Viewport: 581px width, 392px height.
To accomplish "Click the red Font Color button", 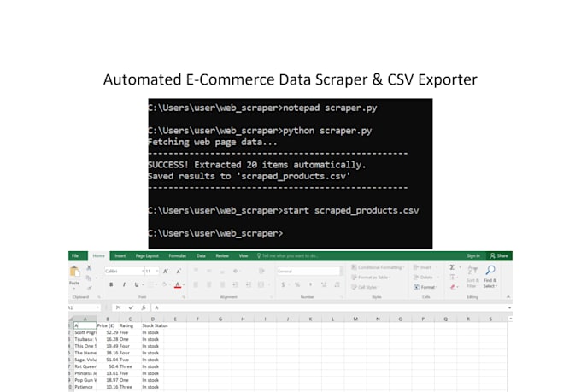I will tap(178, 285).
